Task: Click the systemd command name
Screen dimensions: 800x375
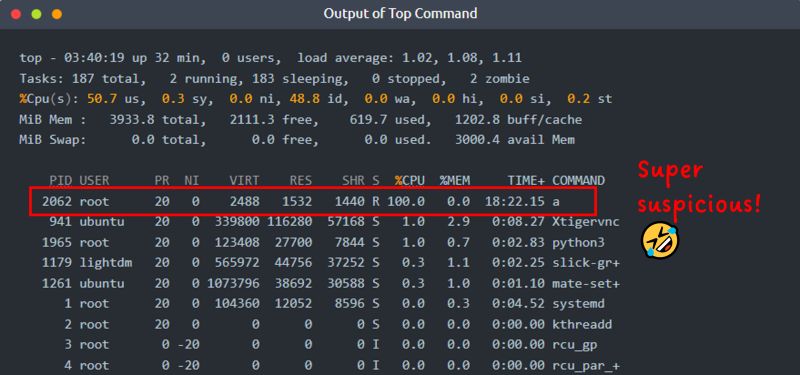Action: pos(579,304)
